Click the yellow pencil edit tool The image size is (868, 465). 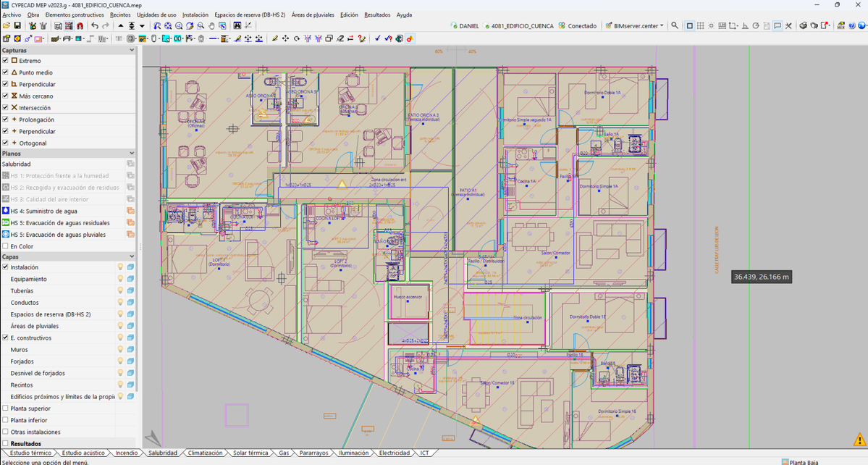274,39
